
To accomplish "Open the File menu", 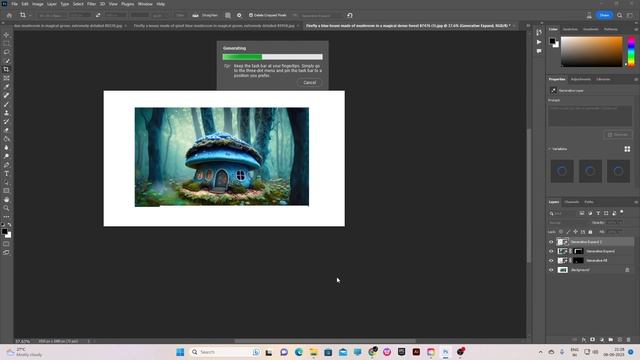I will [x=15, y=4].
